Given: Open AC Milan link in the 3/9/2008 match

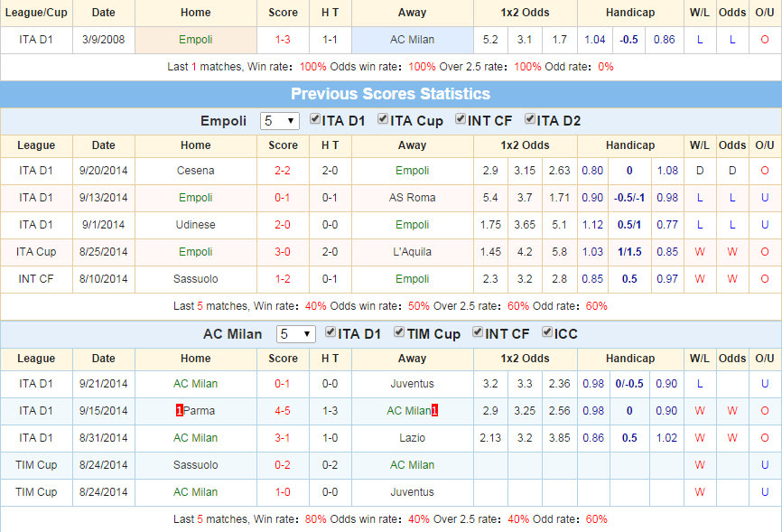Looking at the screenshot, I should (412, 40).
